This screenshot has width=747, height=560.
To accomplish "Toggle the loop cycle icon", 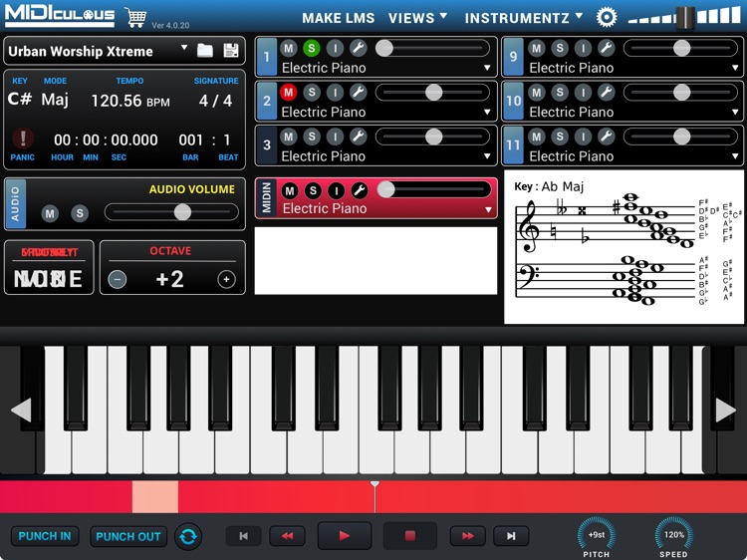I will click(x=187, y=536).
